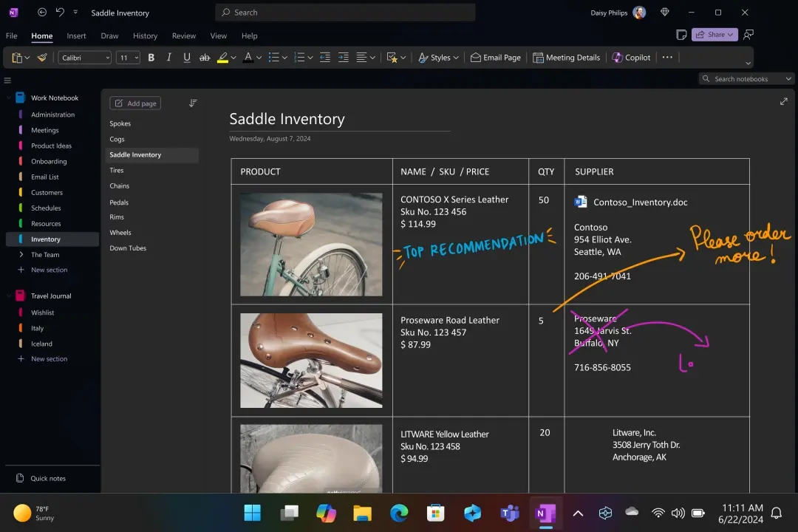The width and height of the screenshot is (798, 532).
Task: Click the Format Painter icon
Action: point(43,58)
